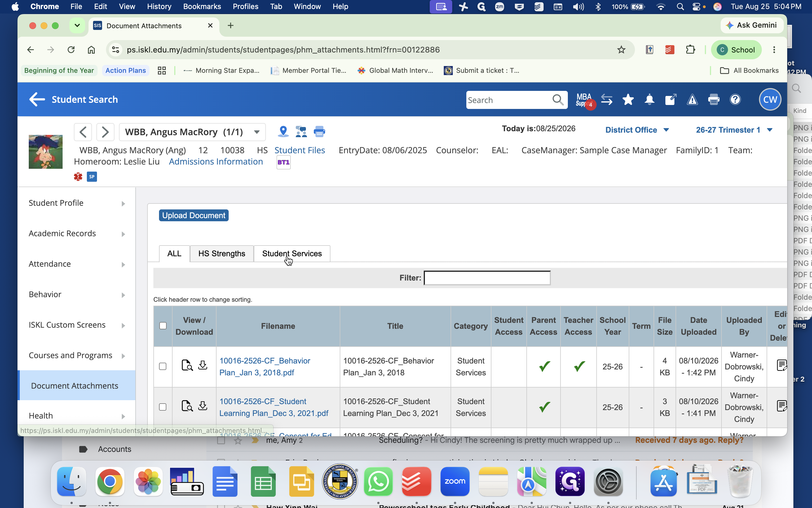Go to previous student arrow button

tap(83, 132)
